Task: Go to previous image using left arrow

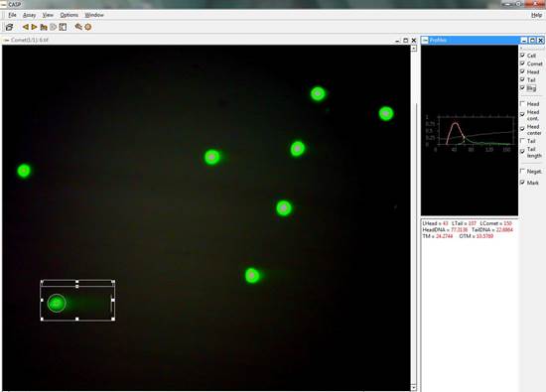Action: pyautogui.click(x=26, y=27)
